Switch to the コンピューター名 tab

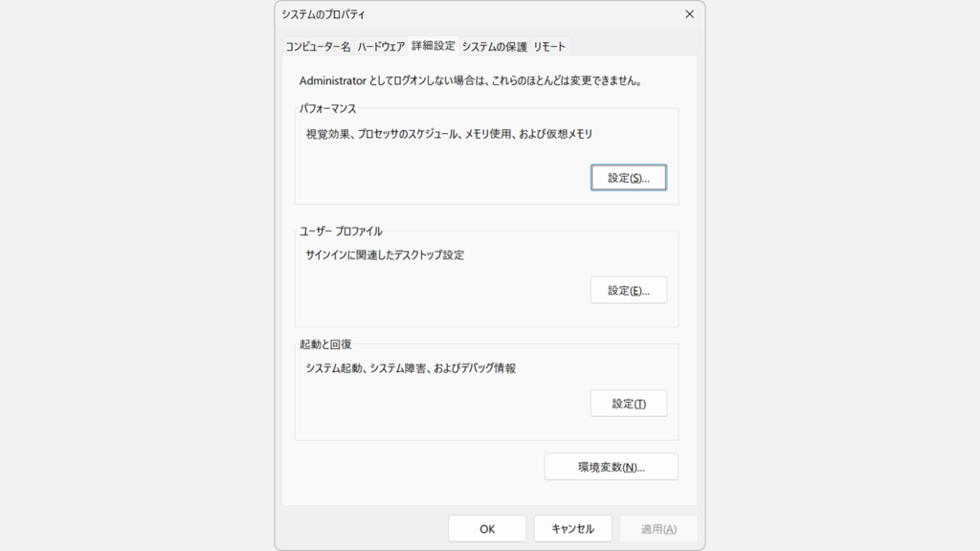tap(318, 47)
